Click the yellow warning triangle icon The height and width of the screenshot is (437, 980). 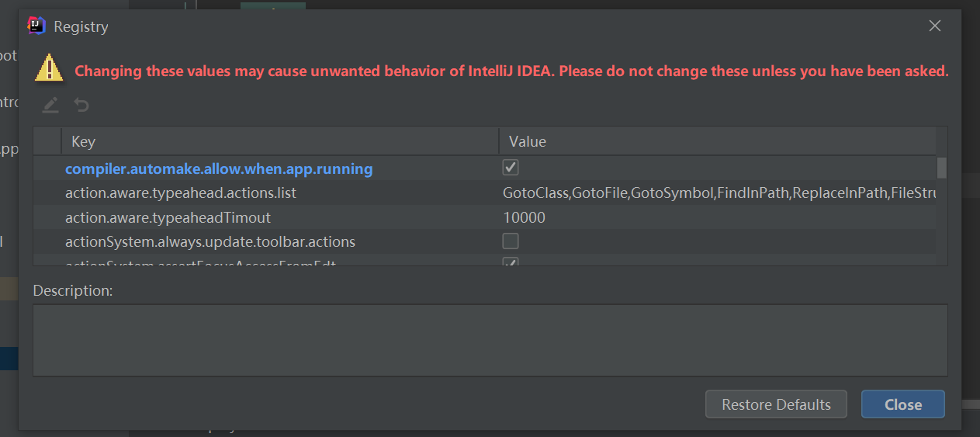49,68
